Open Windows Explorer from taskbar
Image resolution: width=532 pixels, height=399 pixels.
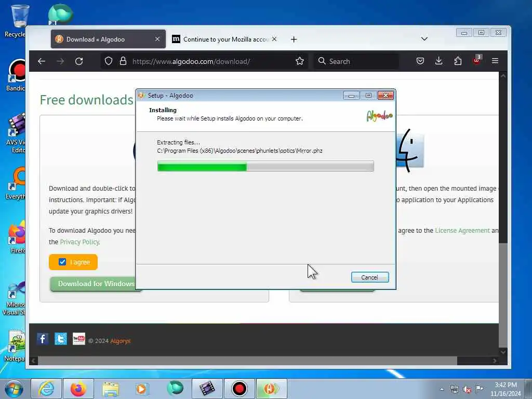111,389
